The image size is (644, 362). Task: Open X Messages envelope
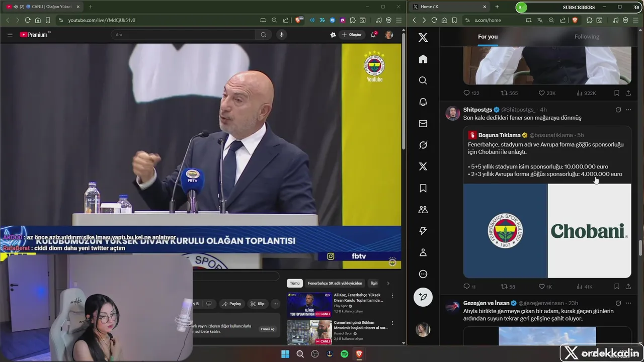(x=423, y=124)
